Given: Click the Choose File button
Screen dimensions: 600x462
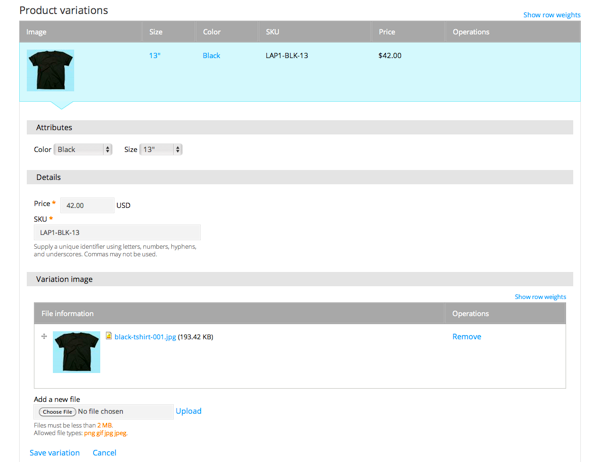Looking at the screenshot, I should (x=57, y=412).
